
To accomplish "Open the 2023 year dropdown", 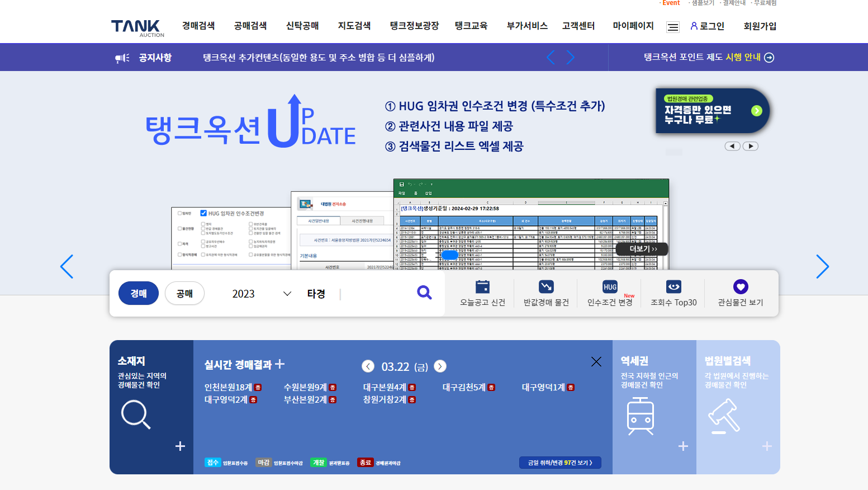I will click(x=262, y=294).
